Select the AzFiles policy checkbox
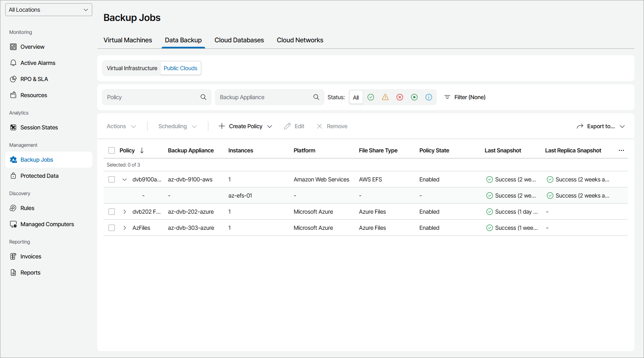Image resolution: width=644 pixels, height=358 pixels. point(112,228)
